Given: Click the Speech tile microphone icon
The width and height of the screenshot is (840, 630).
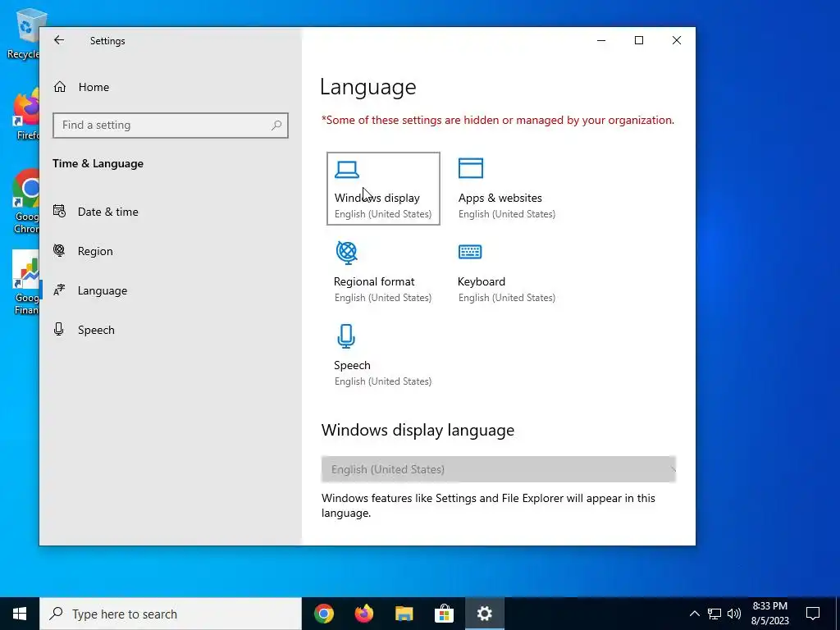Looking at the screenshot, I should [x=346, y=336].
